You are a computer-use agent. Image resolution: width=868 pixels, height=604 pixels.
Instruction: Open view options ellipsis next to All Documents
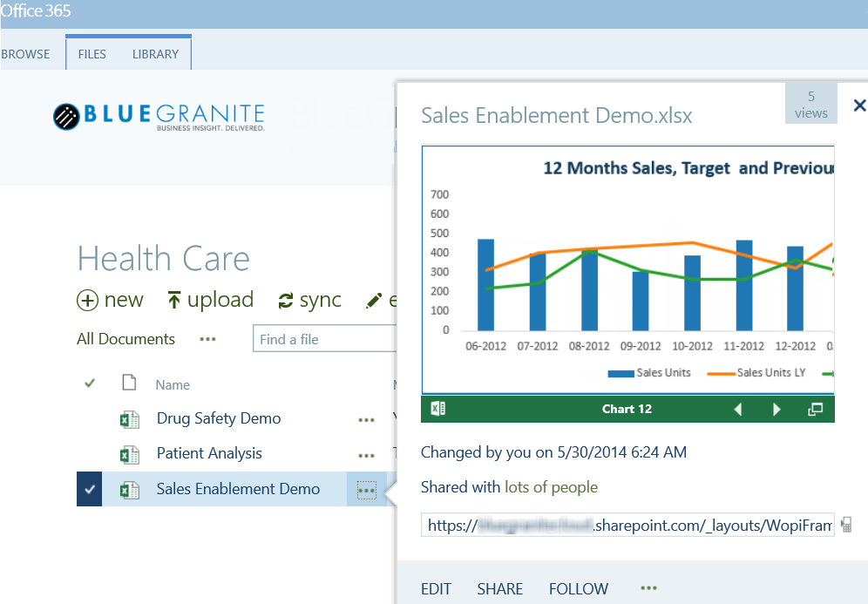[207, 339]
